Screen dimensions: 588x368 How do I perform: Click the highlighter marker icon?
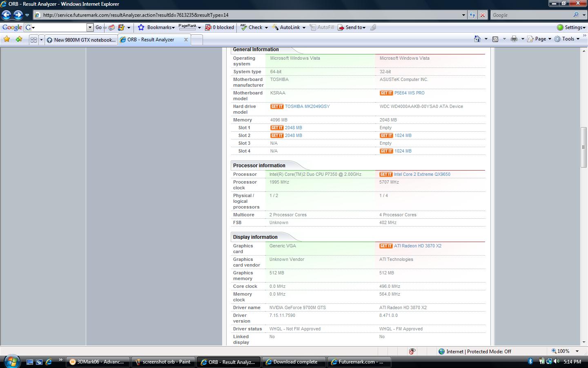pyautogui.click(x=373, y=27)
